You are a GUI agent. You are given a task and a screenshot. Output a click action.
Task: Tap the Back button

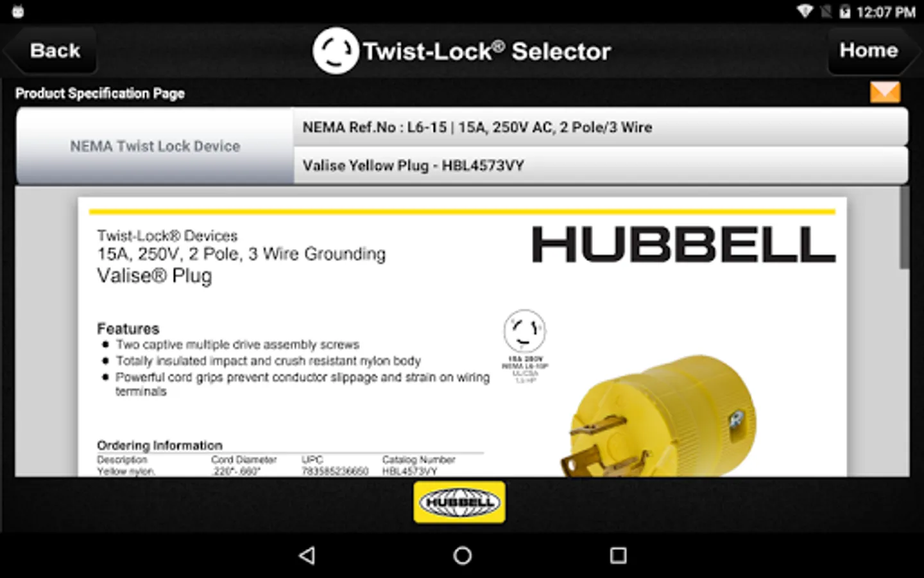point(51,51)
